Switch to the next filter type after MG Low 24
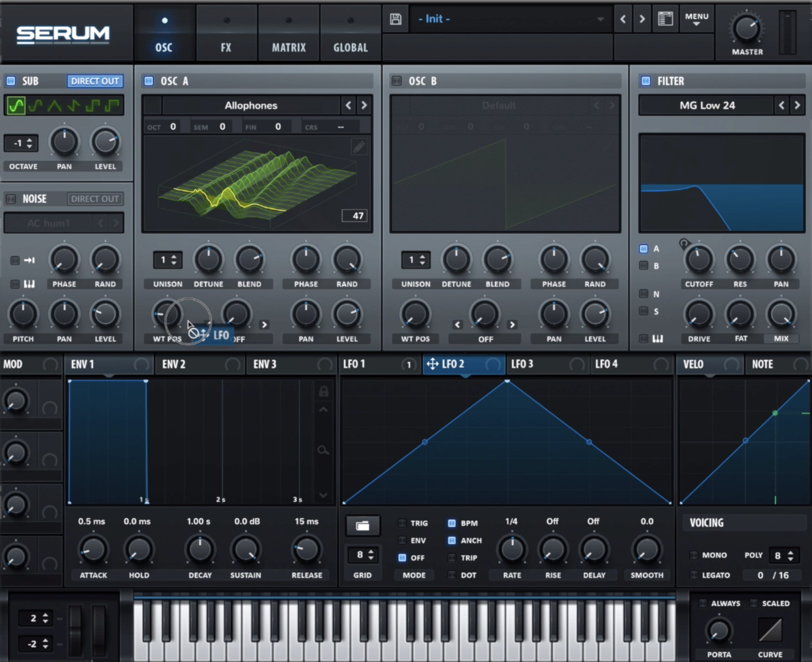 pyautogui.click(x=797, y=106)
